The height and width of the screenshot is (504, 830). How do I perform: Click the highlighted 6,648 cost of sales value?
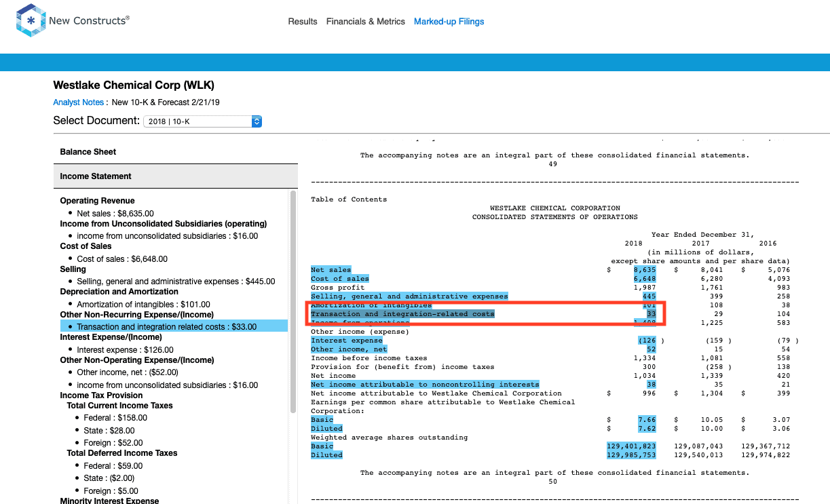pos(645,279)
